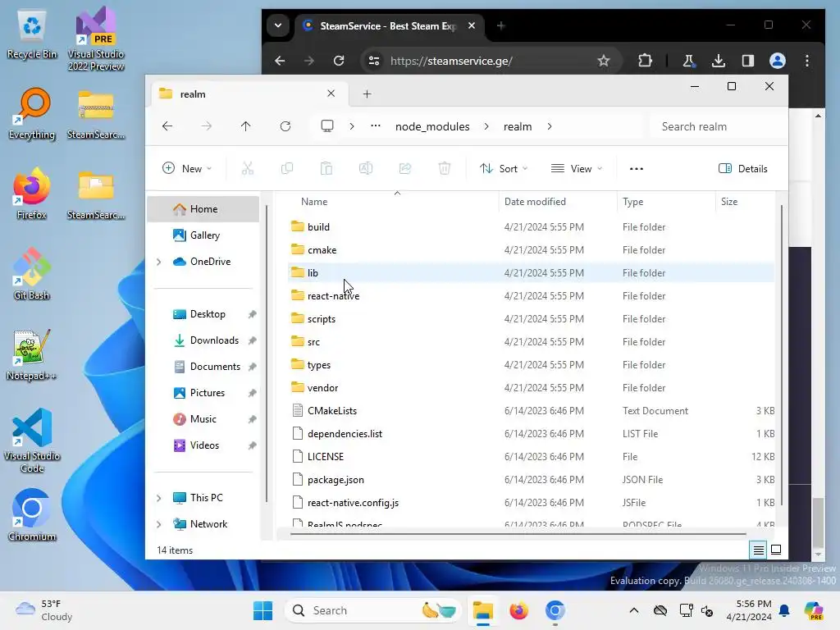Open Chromium tab search dropdown
This screenshot has width=840, height=630.
click(x=278, y=25)
